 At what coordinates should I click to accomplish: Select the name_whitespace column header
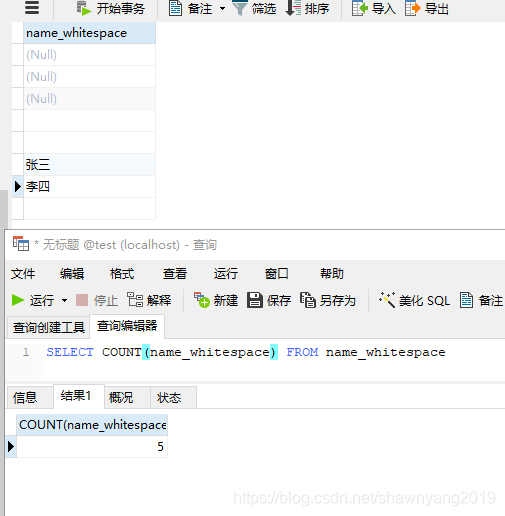89,33
